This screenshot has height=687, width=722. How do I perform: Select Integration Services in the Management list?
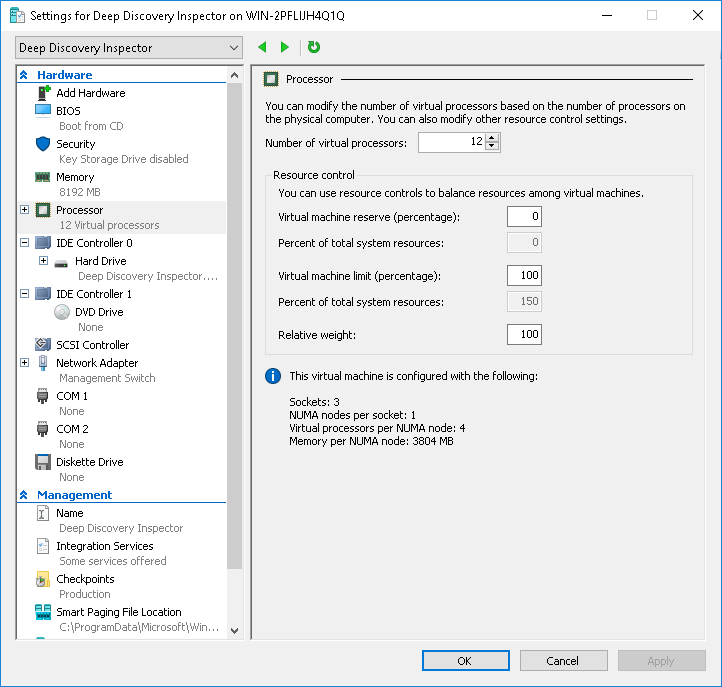coord(104,546)
